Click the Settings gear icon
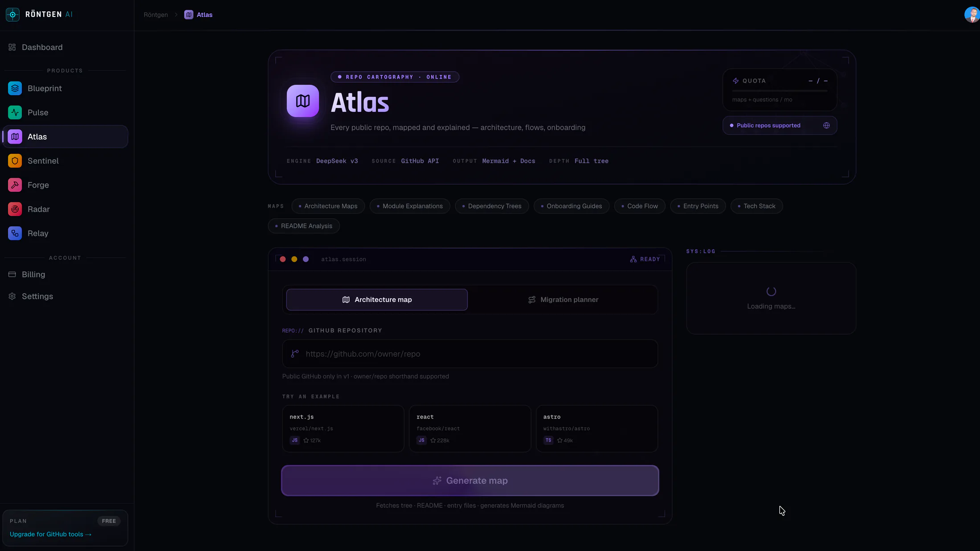The width and height of the screenshot is (980, 551). (12, 296)
